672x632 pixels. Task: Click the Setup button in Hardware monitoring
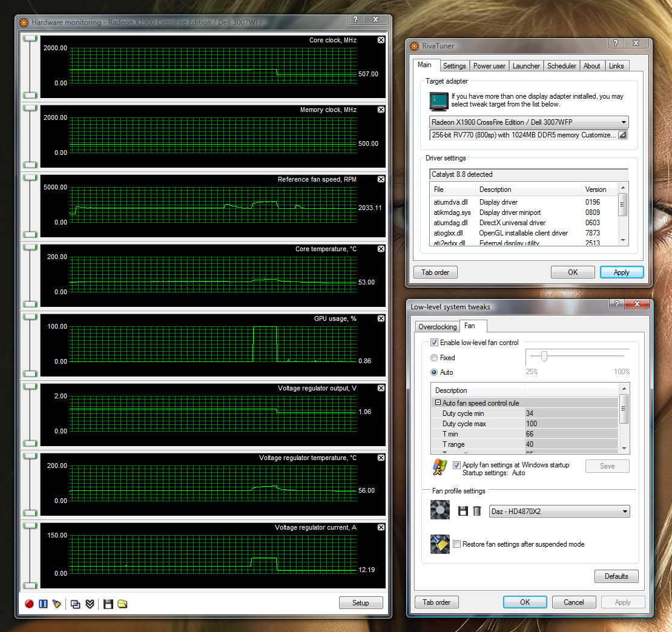click(x=360, y=603)
